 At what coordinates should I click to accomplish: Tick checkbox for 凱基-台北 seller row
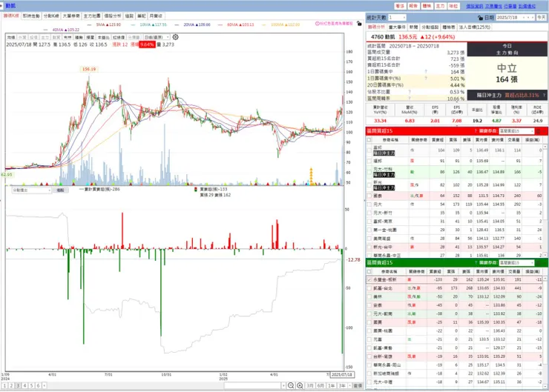pyautogui.click(x=369, y=288)
